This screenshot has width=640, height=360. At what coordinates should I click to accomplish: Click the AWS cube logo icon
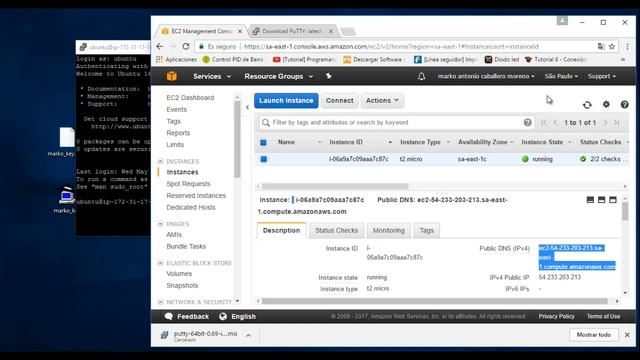(x=171, y=76)
